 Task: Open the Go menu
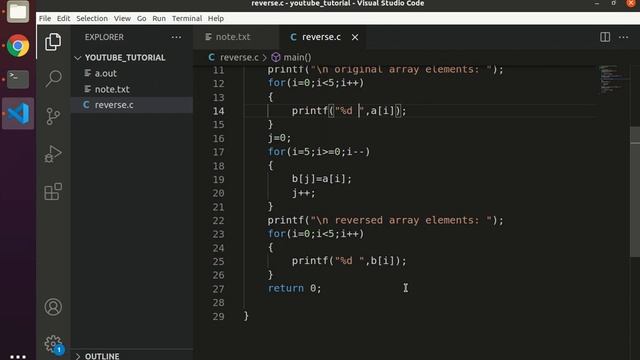142,18
